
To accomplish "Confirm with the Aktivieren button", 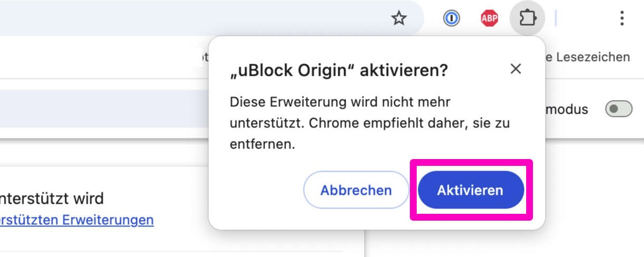I will tap(471, 190).
